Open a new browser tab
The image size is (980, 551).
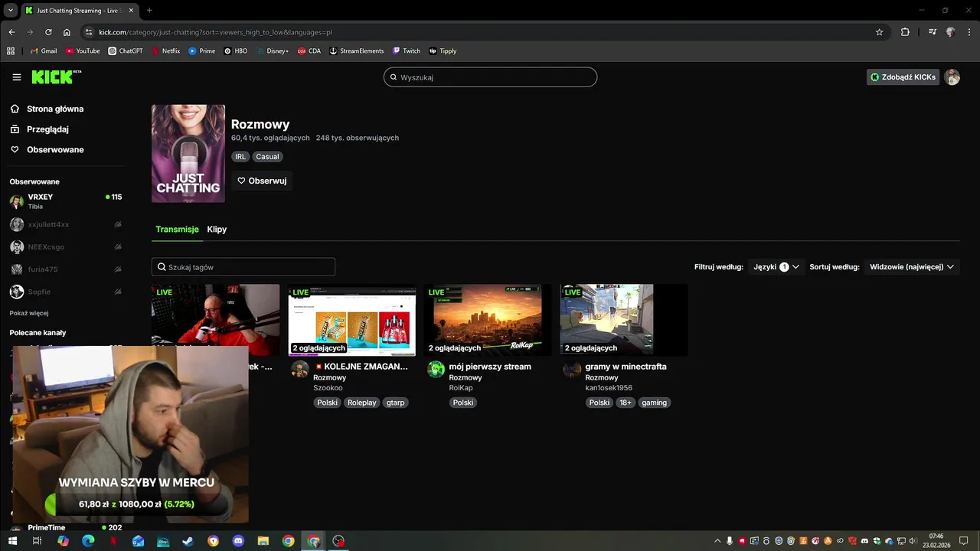(149, 11)
